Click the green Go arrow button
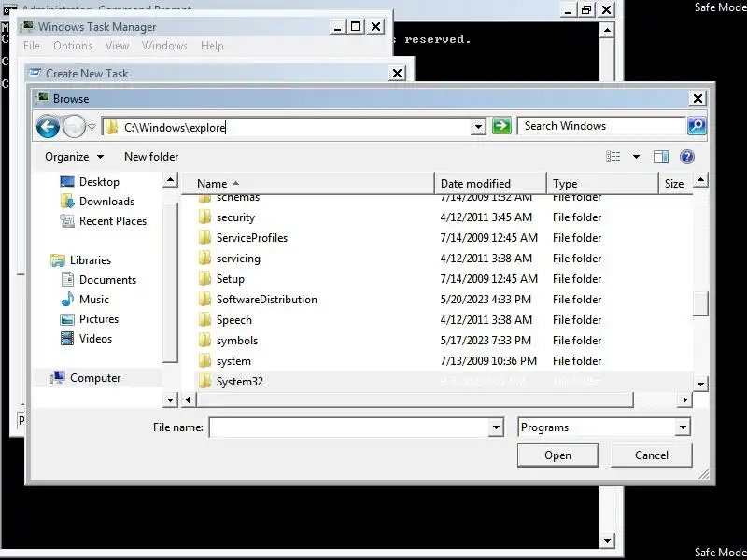This screenshot has height=560, width=747. (501, 126)
